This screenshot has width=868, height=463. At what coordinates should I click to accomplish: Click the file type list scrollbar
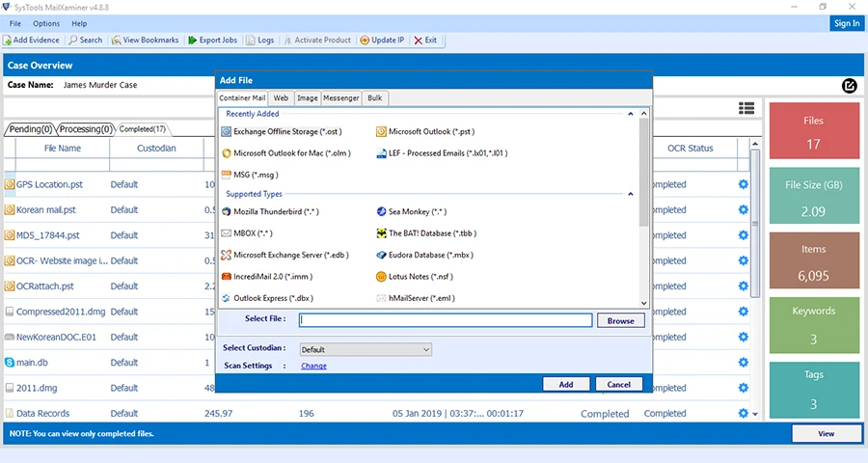[644, 173]
